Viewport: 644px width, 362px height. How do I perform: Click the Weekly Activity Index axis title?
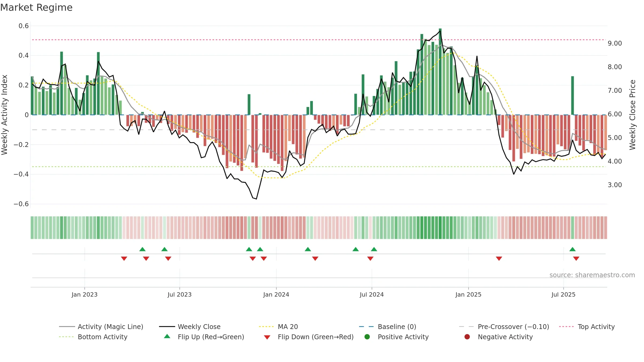4,115
